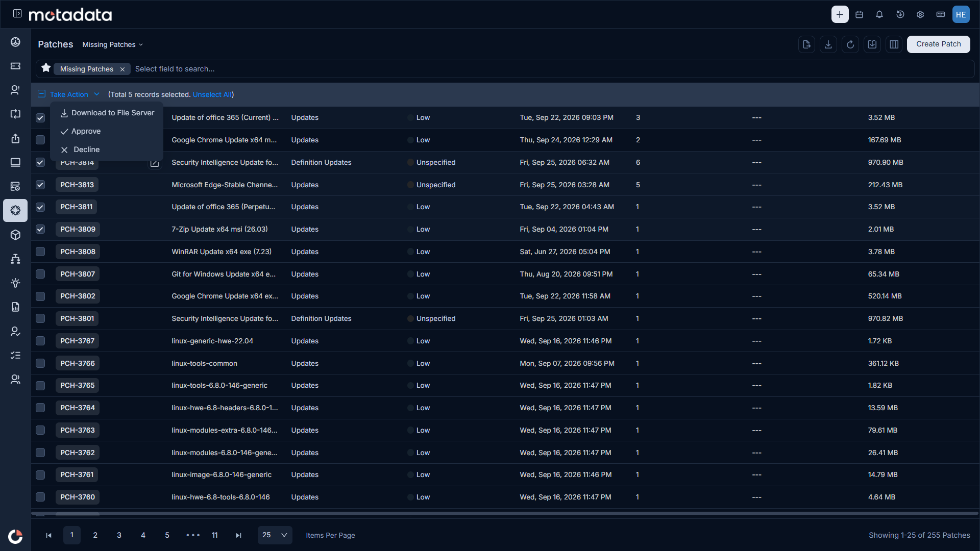Open the package cube icon in left sidebar
Viewport: 980px width, 551px height.
click(x=15, y=235)
